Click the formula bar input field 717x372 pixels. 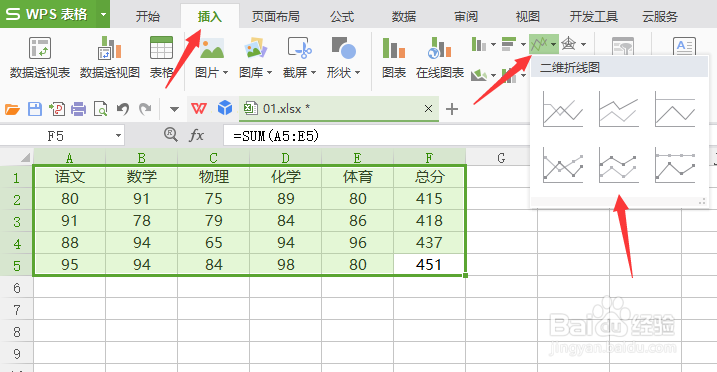pyautogui.click(x=376, y=136)
